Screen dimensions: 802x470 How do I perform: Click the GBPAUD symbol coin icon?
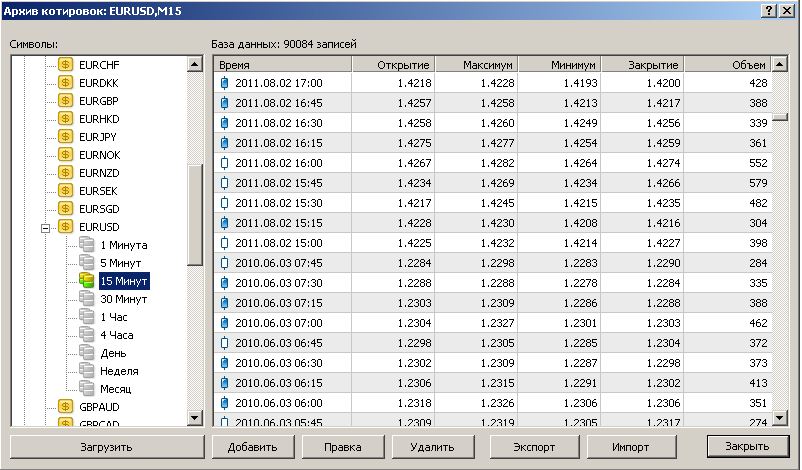point(65,407)
